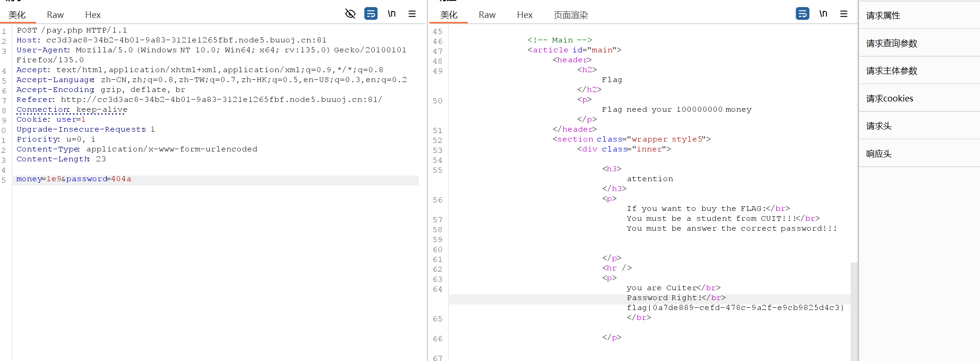The width and height of the screenshot is (980, 361).
Task: Switch to request Hex tab
Action: 93,15
